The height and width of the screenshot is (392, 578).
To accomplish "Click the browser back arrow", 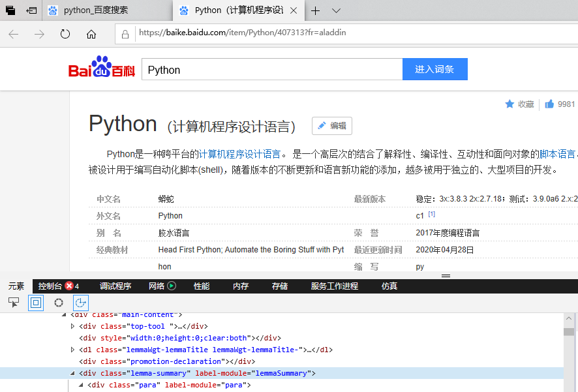I will click(x=14, y=35).
